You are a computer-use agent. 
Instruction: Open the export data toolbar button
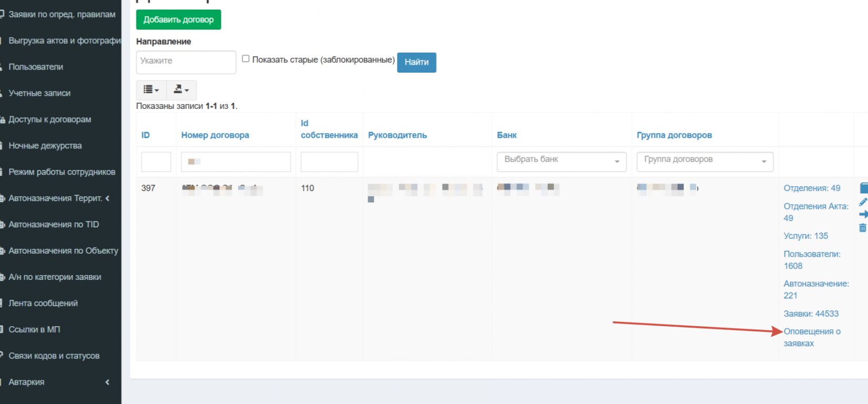click(181, 90)
